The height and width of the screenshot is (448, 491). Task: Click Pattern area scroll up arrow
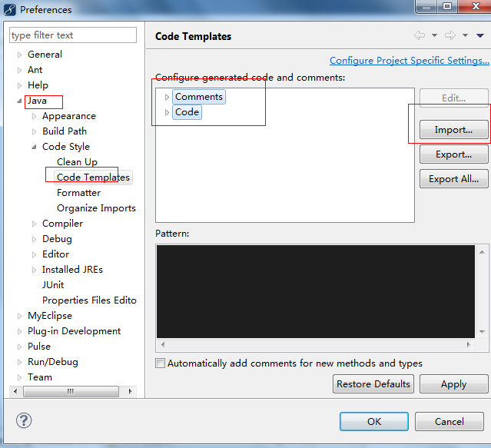coord(482,252)
